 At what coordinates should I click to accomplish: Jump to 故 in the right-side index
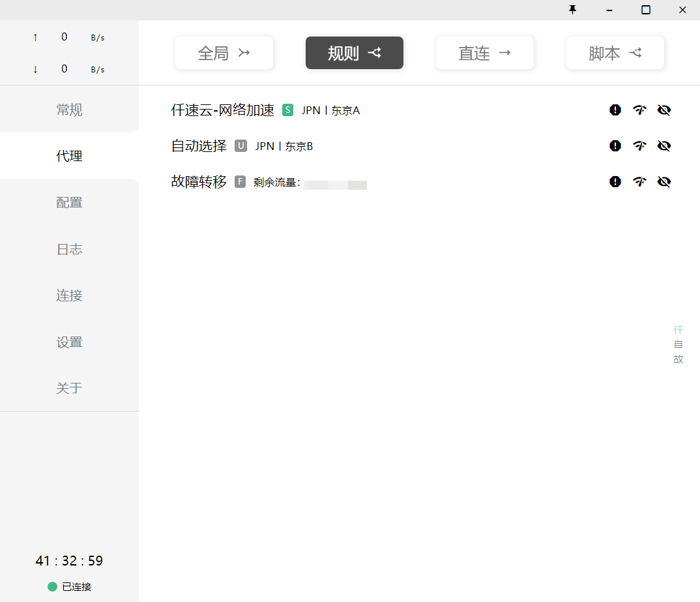point(678,359)
